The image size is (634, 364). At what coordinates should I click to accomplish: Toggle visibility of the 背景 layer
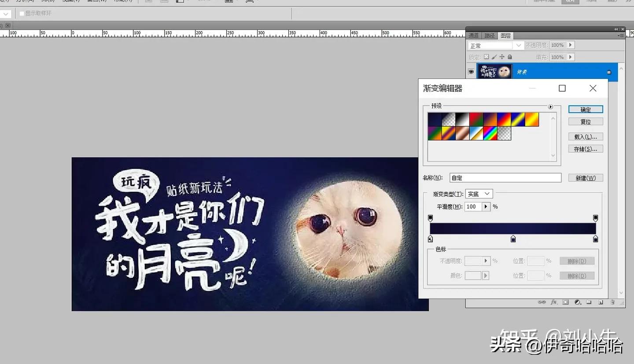471,71
